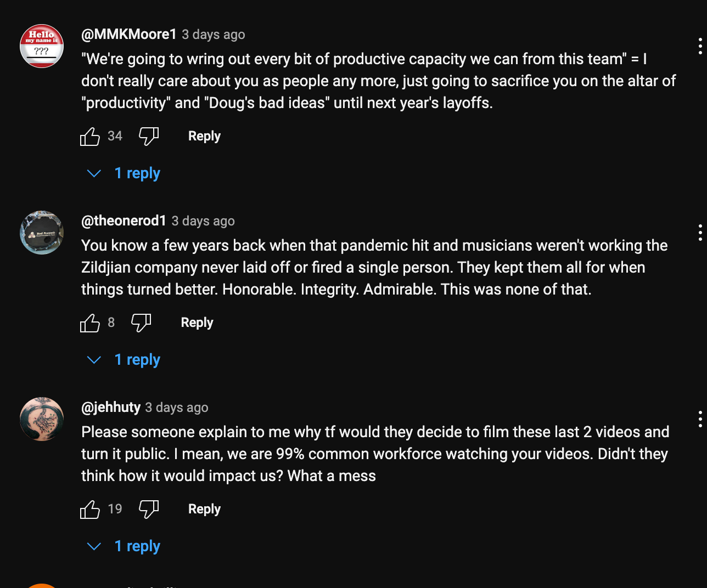Click @jehhuty's username link
The image size is (707, 588).
[111, 408]
